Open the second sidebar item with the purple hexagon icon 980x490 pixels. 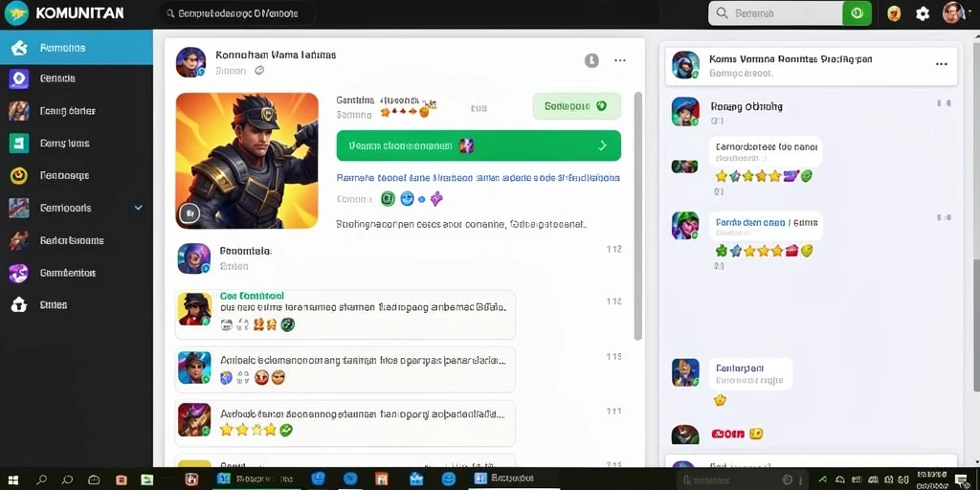pyautogui.click(x=77, y=78)
